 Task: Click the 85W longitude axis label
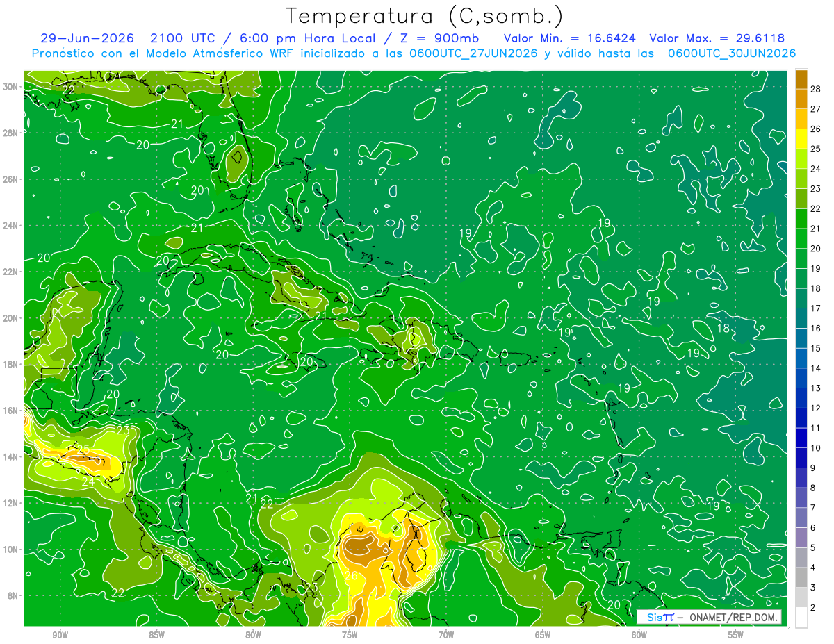click(x=156, y=636)
